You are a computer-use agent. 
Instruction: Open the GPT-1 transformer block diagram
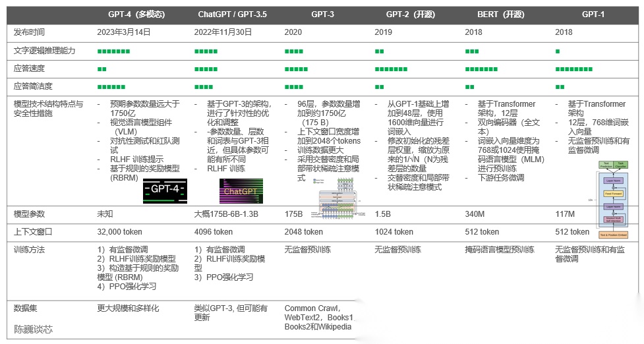click(614, 200)
